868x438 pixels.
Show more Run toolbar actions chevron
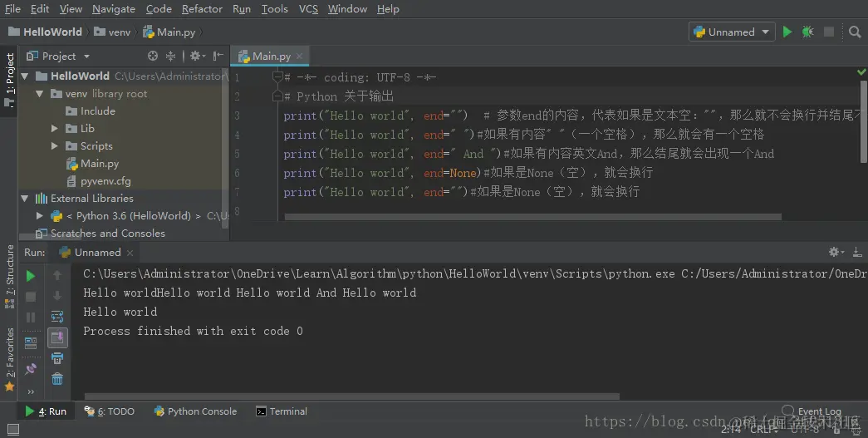click(31, 392)
